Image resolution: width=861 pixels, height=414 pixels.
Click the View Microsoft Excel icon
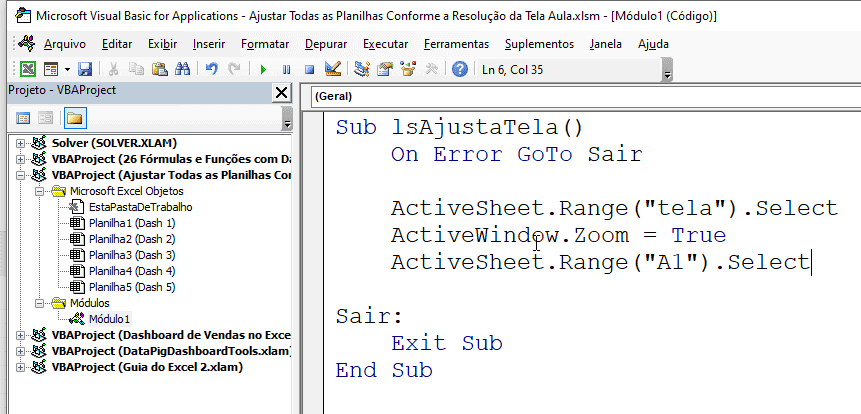(28, 69)
